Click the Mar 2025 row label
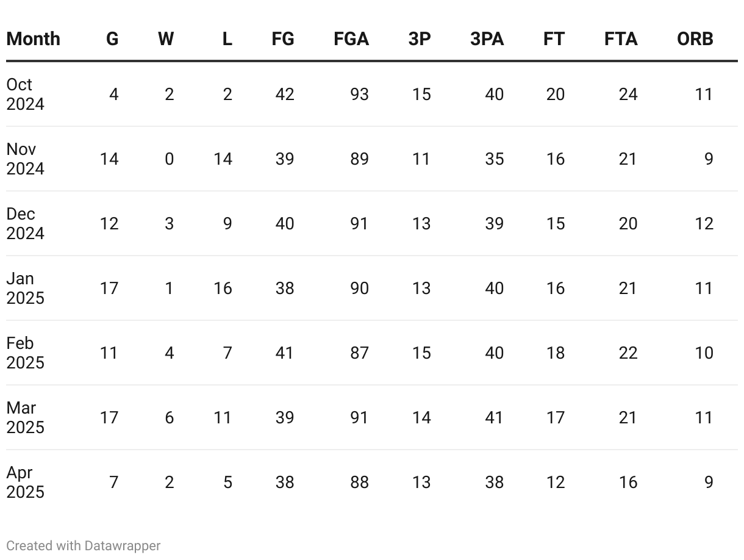This screenshot has width=744, height=560. pos(25,417)
